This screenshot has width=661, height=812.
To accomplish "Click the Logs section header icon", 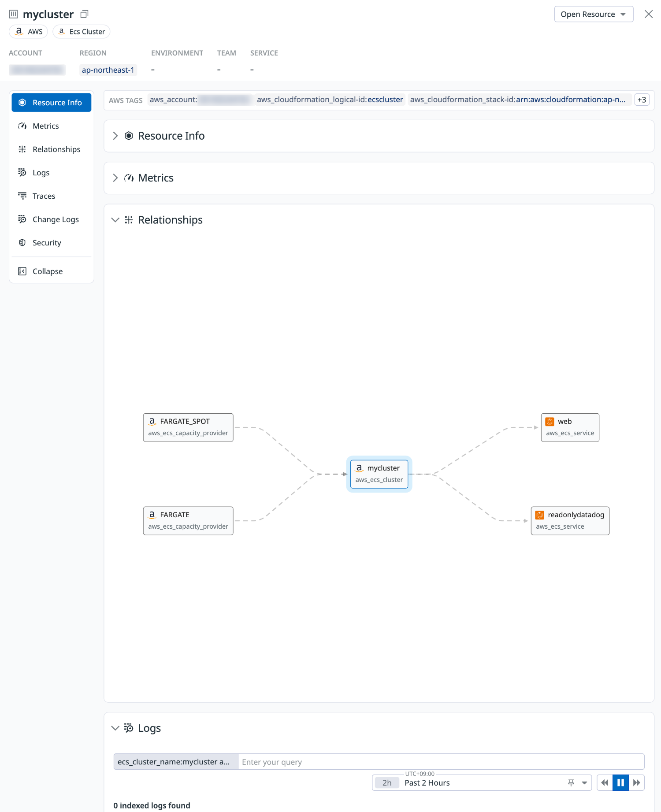I will [x=129, y=728].
